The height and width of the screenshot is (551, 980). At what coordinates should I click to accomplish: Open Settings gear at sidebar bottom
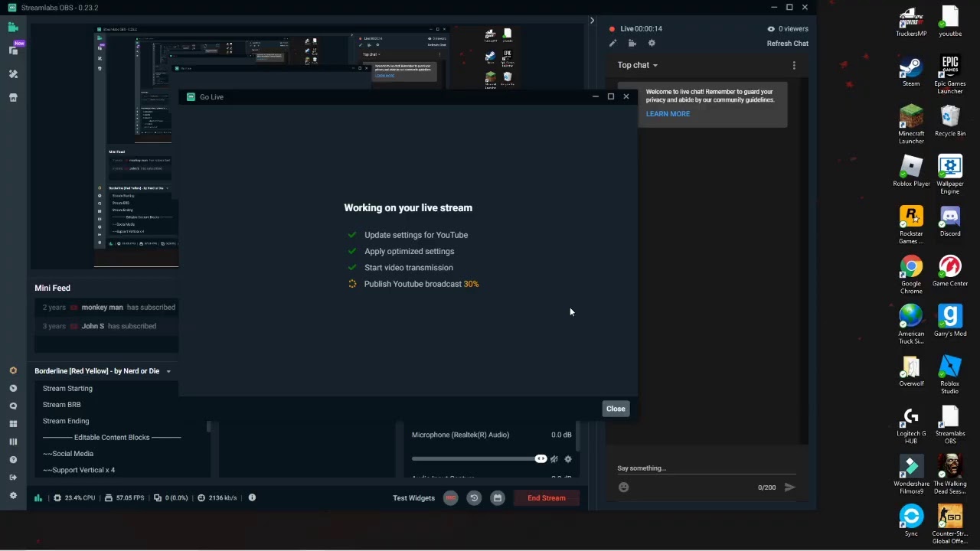click(13, 495)
